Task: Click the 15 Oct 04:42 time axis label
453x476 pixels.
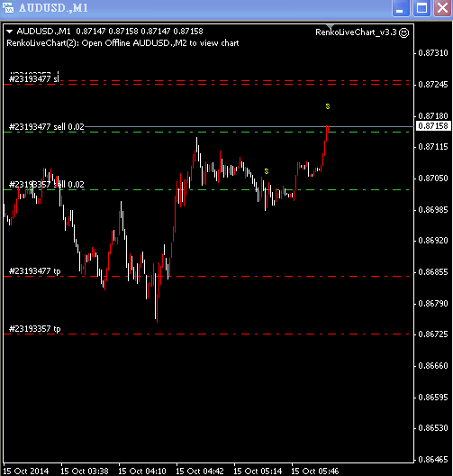Action: (x=200, y=471)
